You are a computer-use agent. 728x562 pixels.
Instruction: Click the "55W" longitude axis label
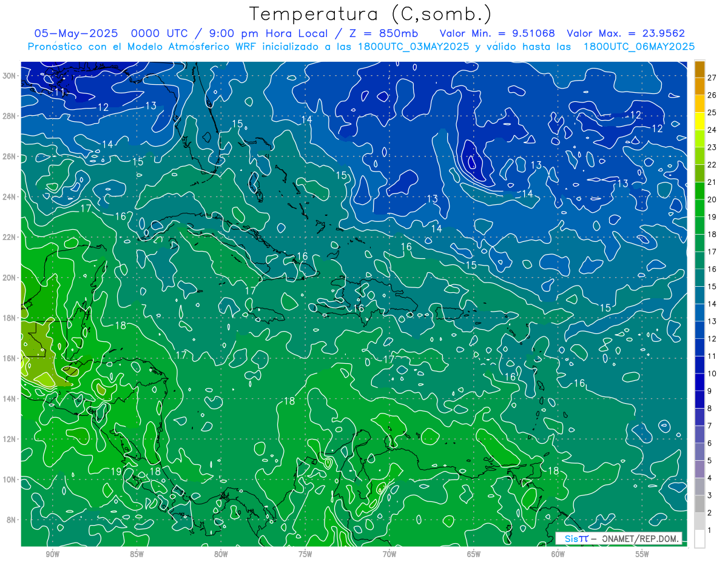[x=642, y=554]
